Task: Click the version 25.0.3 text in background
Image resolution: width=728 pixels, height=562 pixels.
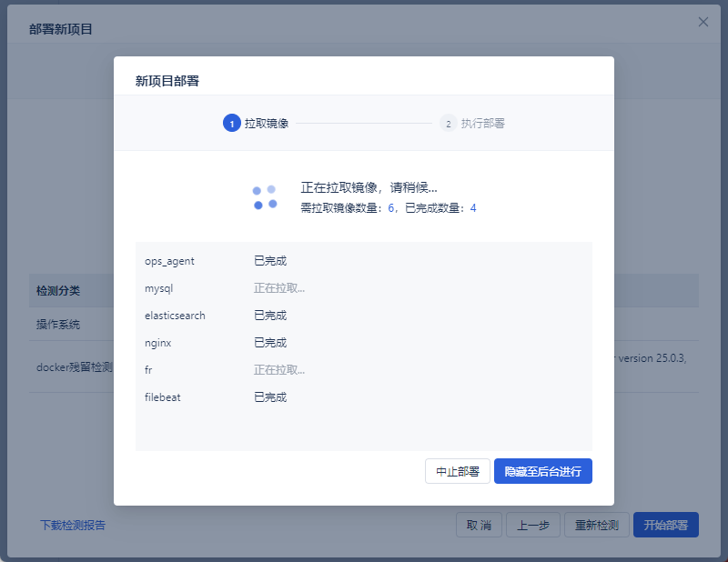Action: pos(652,358)
